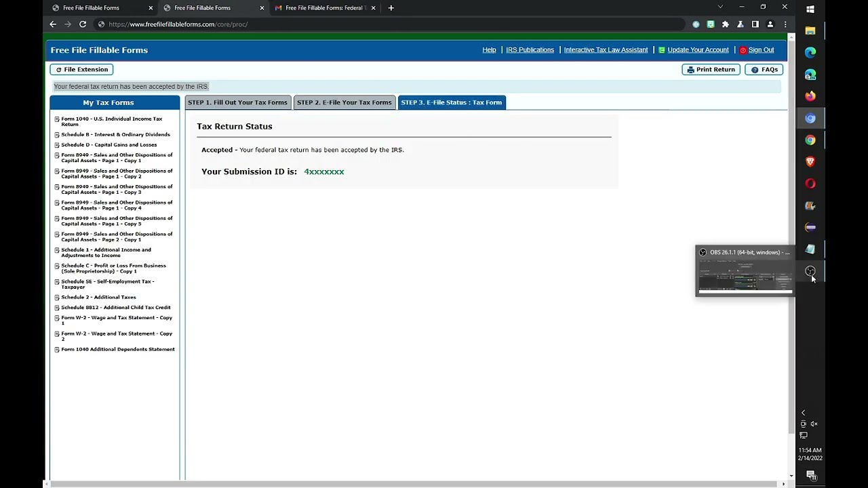The height and width of the screenshot is (488, 868).
Task: Open Form W-2 Wage and Tax Statement Copy 2
Action: pyautogui.click(x=117, y=336)
